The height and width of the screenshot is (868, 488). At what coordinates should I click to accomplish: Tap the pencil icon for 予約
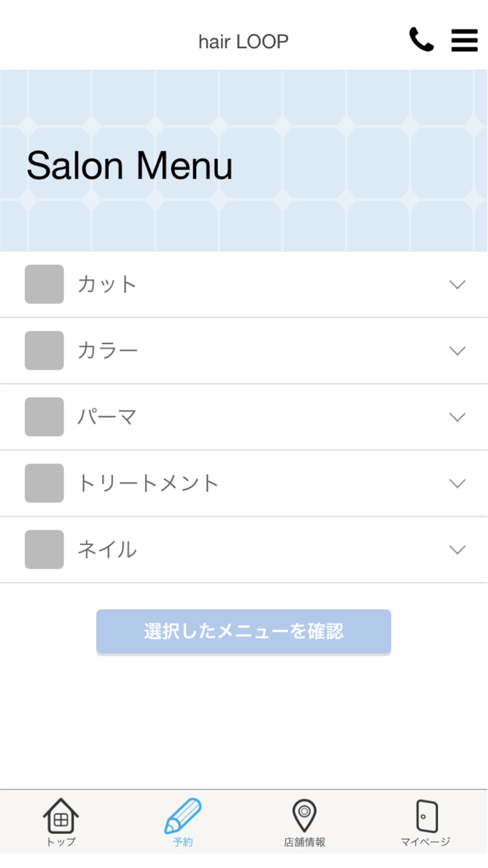pos(183,816)
